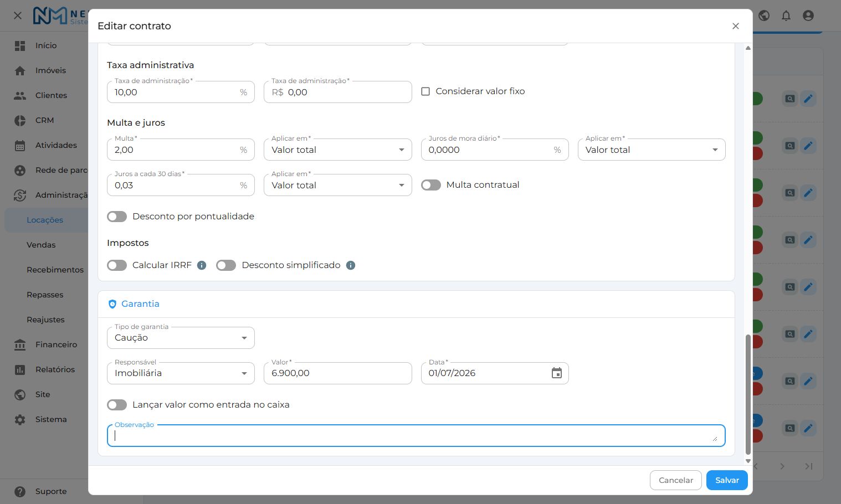Click the Suporte help icon
Screen dimensions: 841x504
(20, 491)
